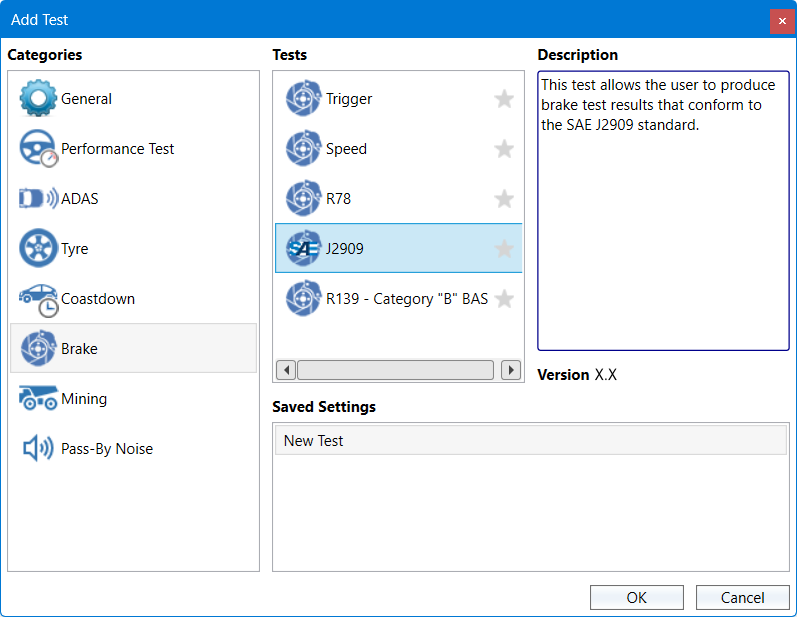Select the Performance Test category label
Image resolution: width=797 pixels, height=617 pixels.
click(117, 148)
